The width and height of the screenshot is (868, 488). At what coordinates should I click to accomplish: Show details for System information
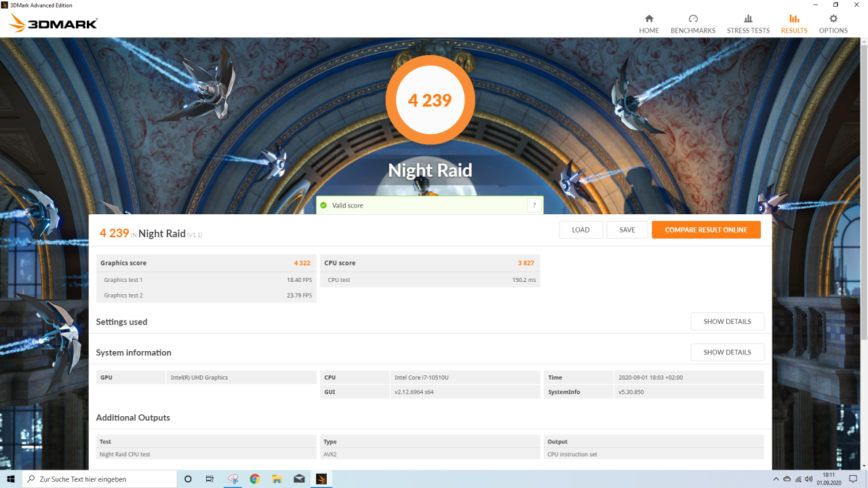(727, 352)
